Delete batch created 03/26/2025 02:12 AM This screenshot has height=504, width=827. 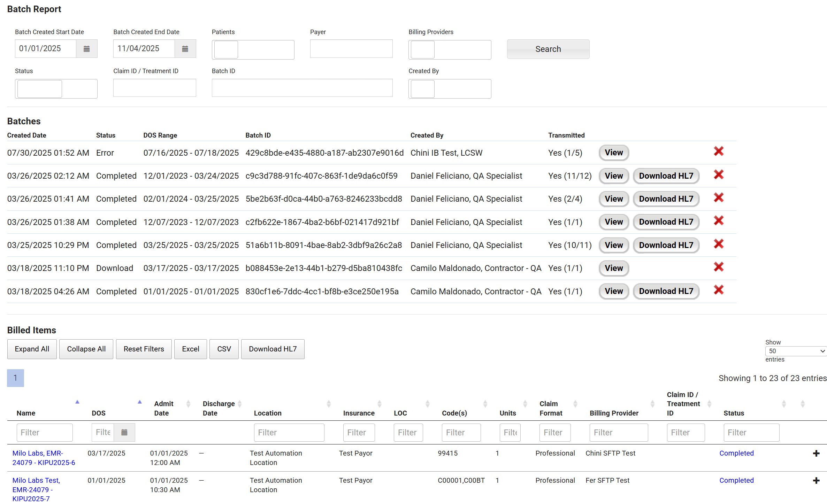click(718, 175)
